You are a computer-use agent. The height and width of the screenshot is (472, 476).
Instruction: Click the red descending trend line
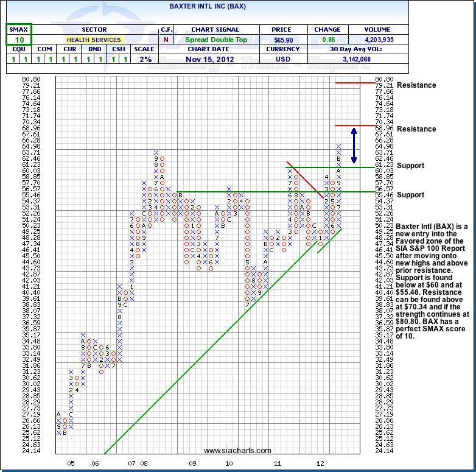click(305, 180)
